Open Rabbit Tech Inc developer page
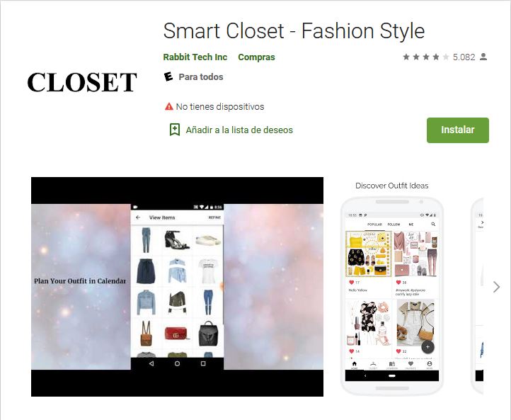The image size is (511, 420). pyautogui.click(x=195, y=57)
